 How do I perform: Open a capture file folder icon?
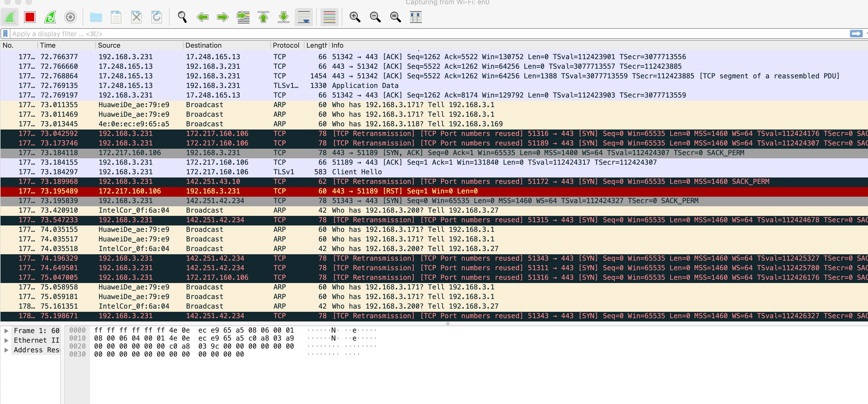(96, 17)
